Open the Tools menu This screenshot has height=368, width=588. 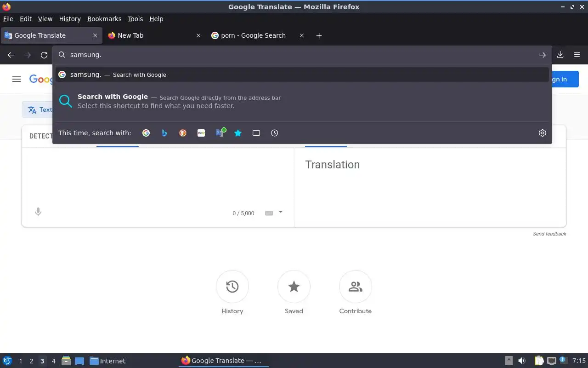click(136, 19)
